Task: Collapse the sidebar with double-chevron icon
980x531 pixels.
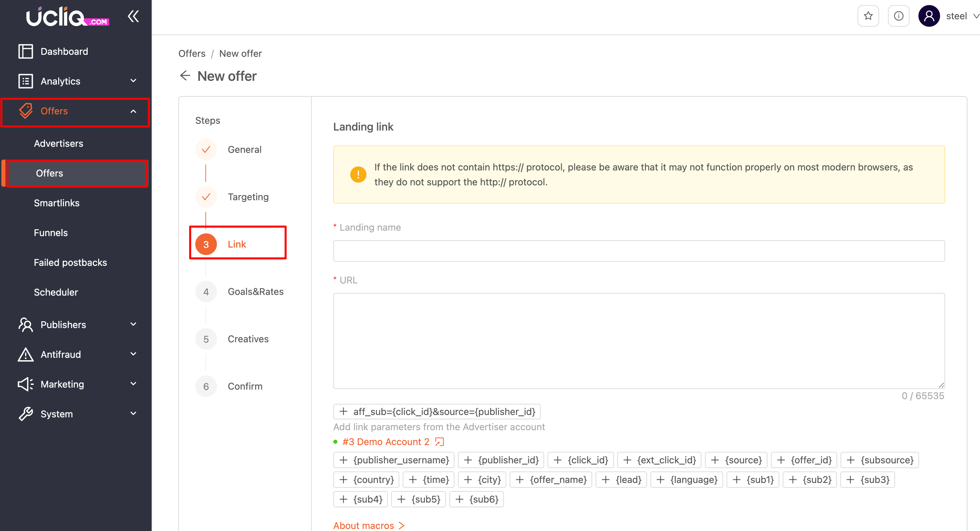Action: point(133,16)
